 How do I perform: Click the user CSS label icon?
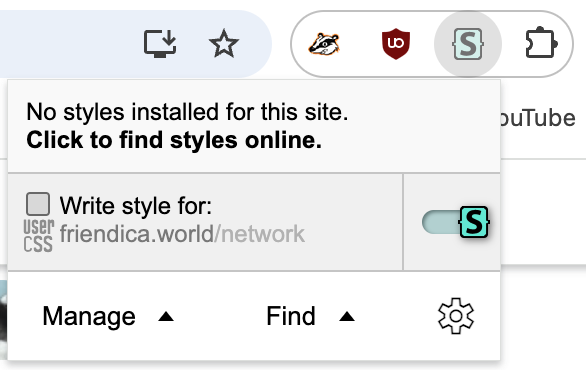pos(38,236)
